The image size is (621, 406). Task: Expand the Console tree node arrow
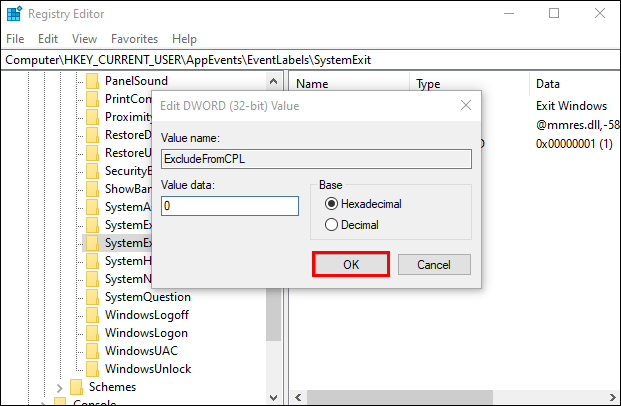point(44,403)
